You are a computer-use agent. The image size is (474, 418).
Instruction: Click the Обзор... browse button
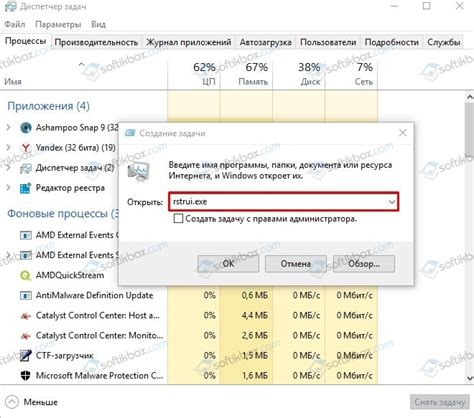point(364,264)
